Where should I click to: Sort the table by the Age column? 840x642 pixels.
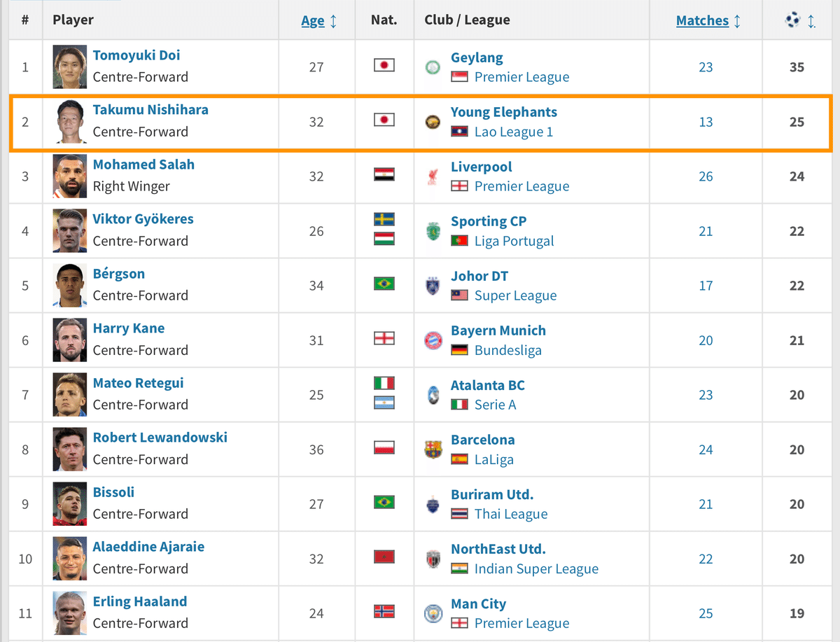coord(313,21)
